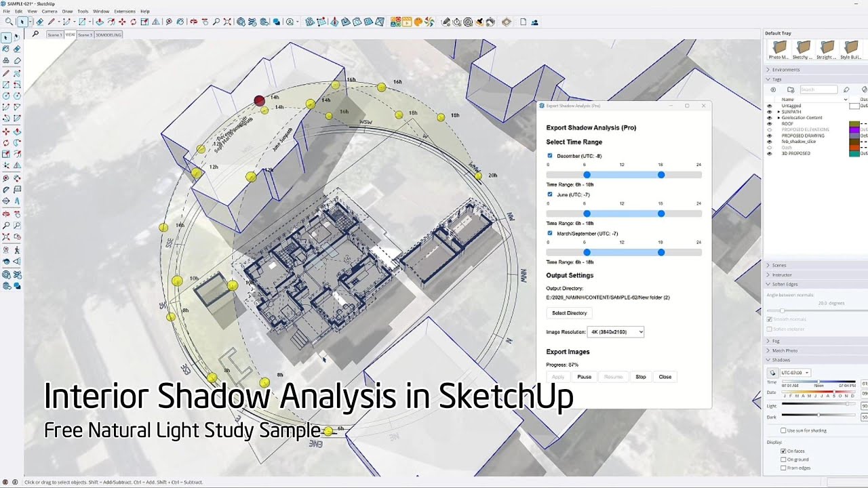The image size is (868, 488).
Task: Open the Window menu
Action: 101,12
